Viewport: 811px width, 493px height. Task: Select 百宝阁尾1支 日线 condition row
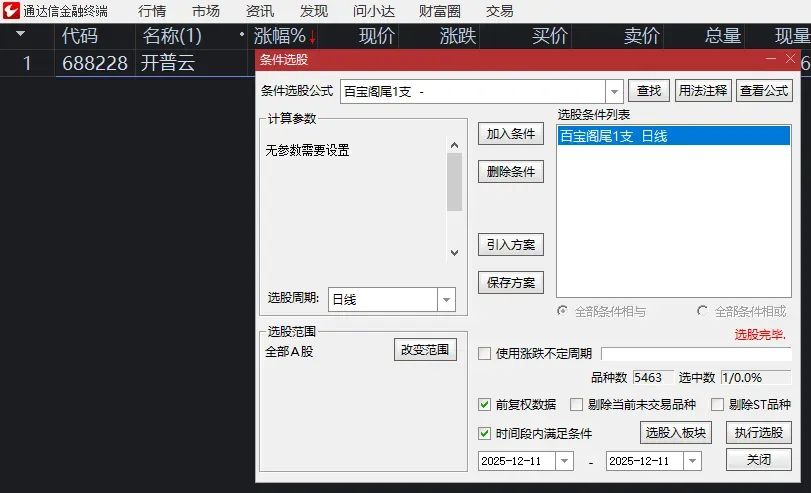(673, 136)
